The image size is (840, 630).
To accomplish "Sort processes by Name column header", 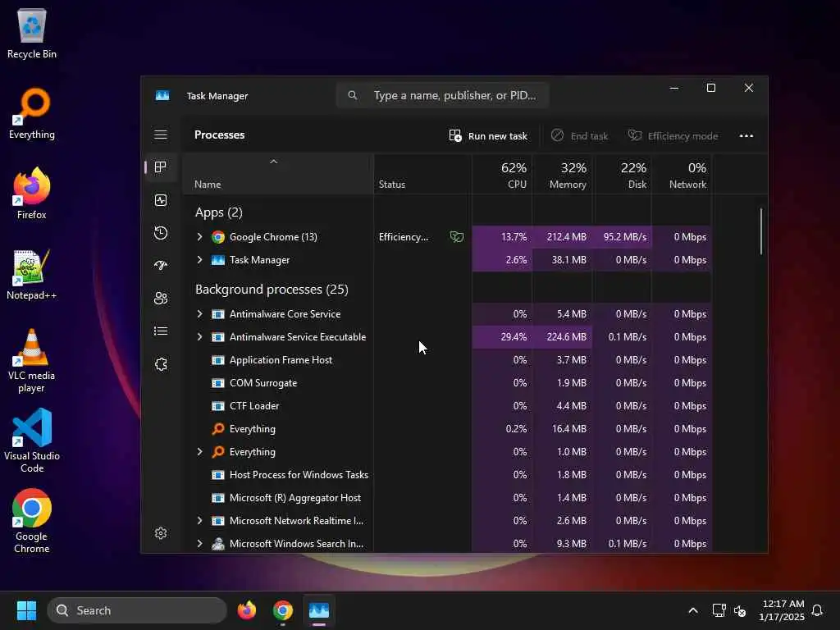I will coord(277,174).
